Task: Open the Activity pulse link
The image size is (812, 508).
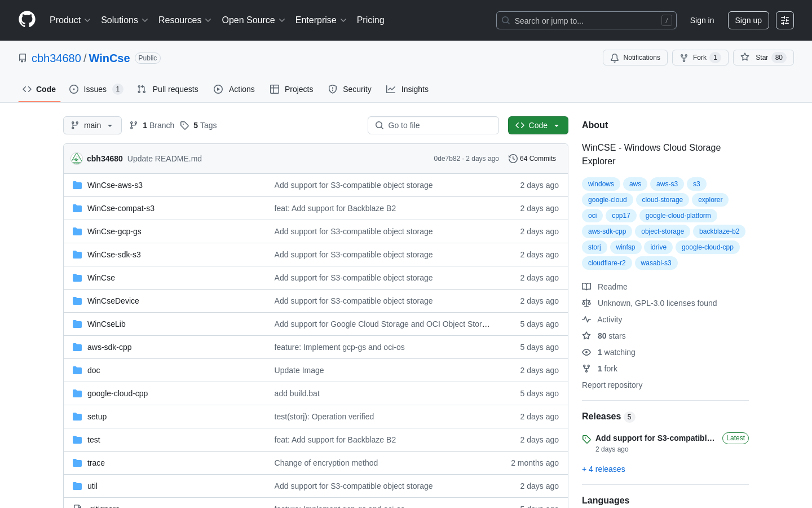Action: (602, 319)
